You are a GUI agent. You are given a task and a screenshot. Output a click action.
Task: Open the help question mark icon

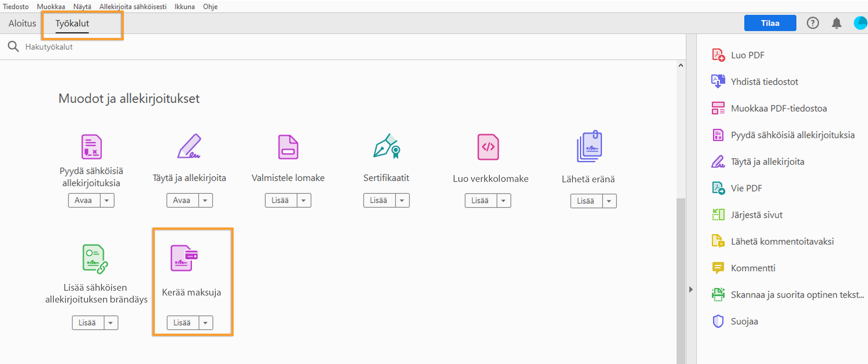click(x=812, y=23)
